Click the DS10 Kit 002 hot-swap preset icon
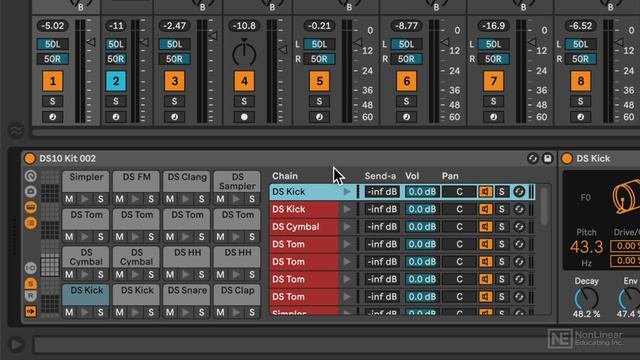 (x=532, y=158)
